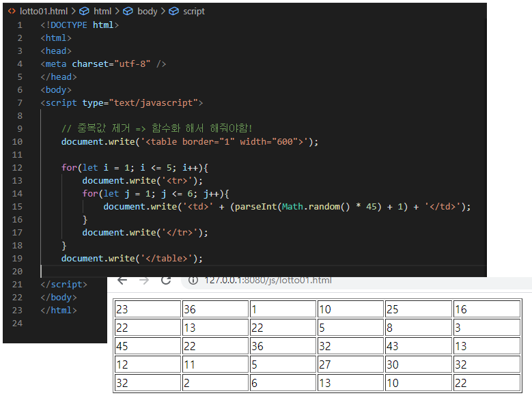
Task: Click table cell with value 3
Action: [x=486, y=327]
